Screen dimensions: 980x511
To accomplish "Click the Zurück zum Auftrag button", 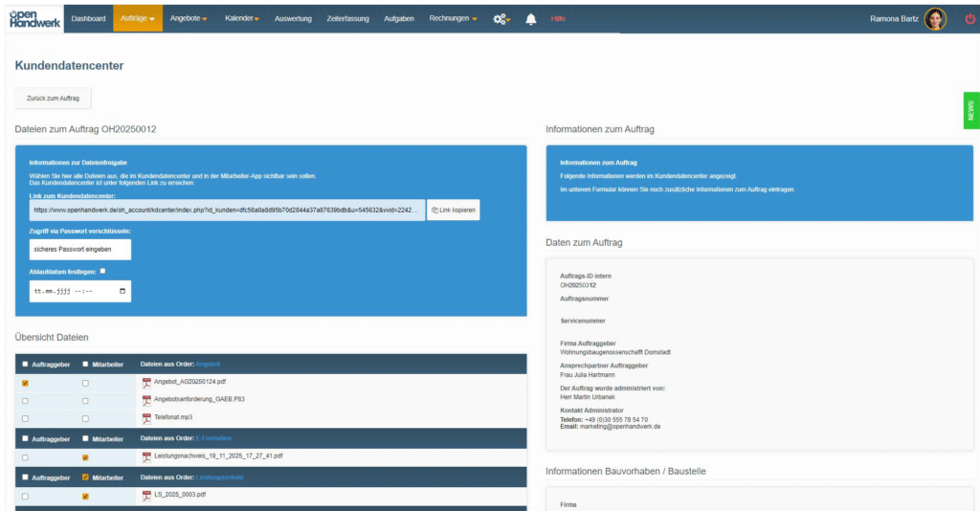I will click(54, 99).
